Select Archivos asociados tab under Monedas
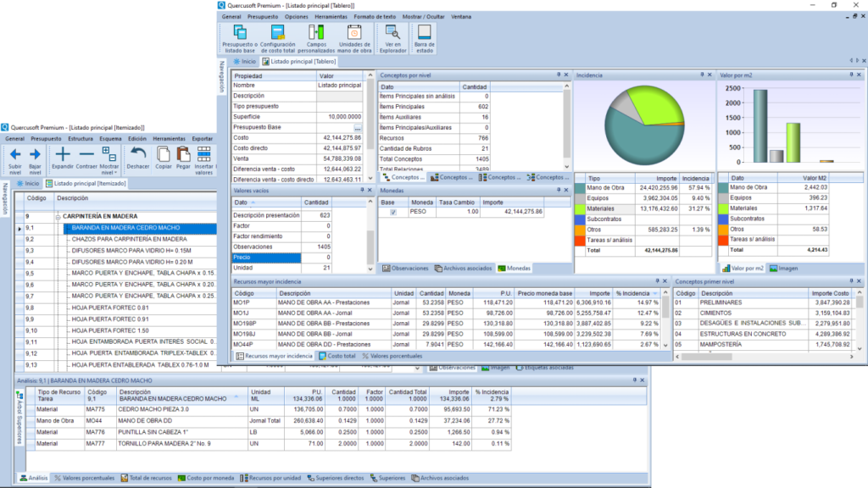 464,269
